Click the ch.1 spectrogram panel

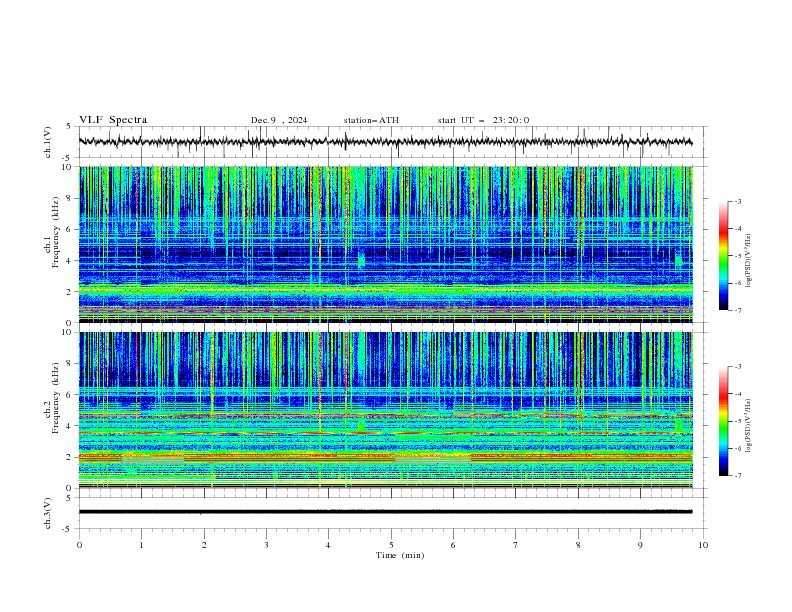coord(385,244)
